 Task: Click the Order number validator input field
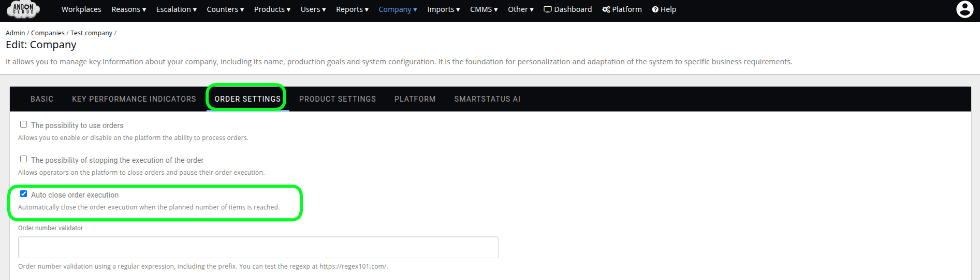(258, 247)
